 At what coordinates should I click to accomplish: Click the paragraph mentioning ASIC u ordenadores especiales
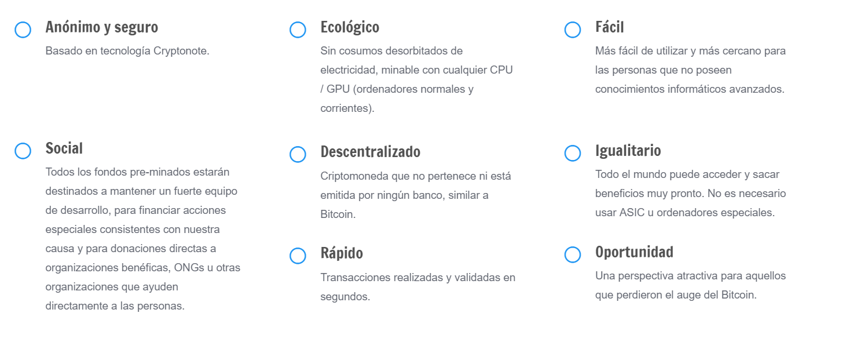coord(691,193)
